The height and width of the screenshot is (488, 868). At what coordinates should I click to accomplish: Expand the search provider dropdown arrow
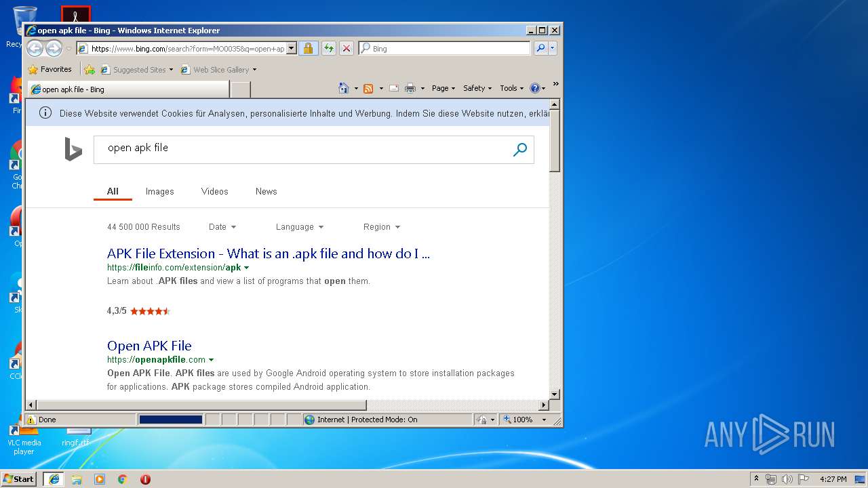(x=553, y=48)
